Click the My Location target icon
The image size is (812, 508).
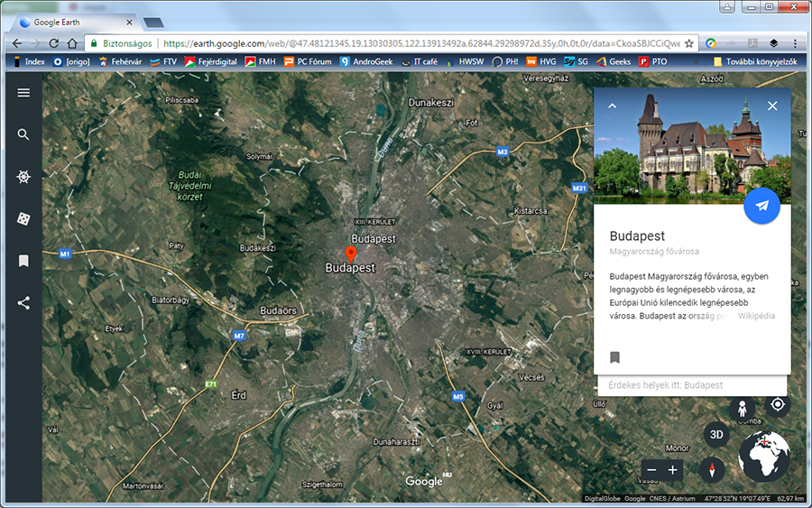778,404
